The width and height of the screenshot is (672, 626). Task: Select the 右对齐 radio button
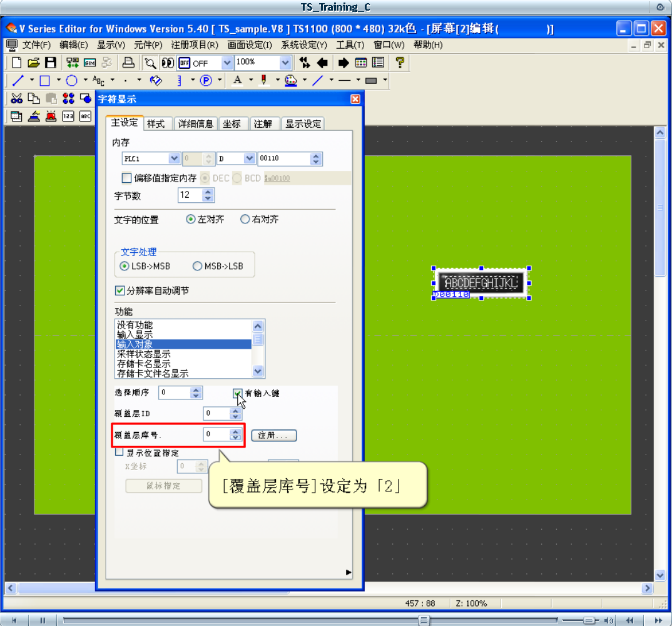pyautogui.click(x=245, y=220)
